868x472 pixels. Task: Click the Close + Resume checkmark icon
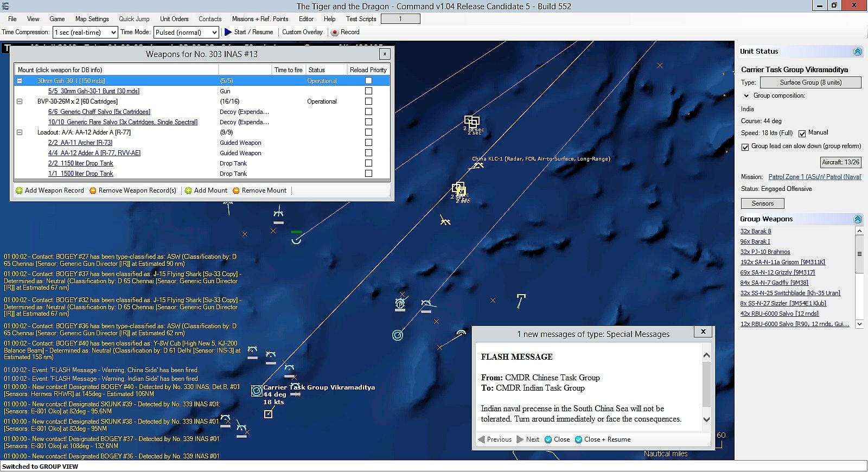coord(578,439)
